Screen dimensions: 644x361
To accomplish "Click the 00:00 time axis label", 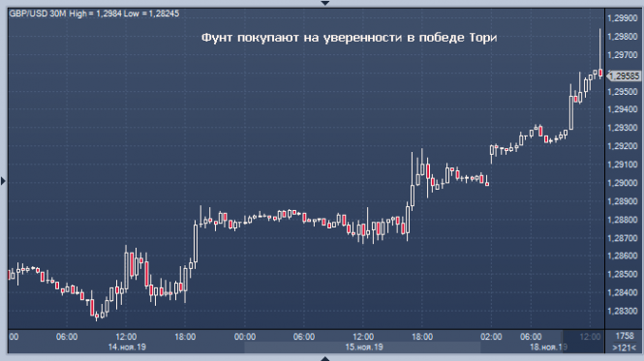I will click(x=245, y=337).
